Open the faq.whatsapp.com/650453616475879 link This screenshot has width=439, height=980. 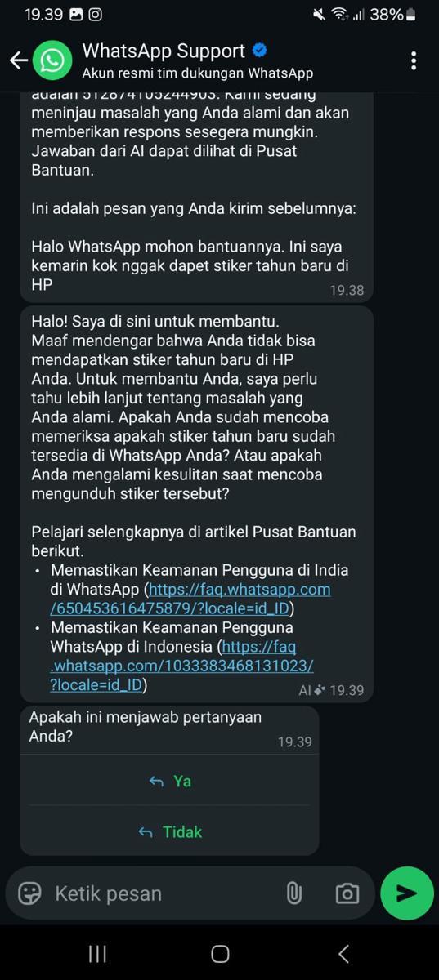190,599
